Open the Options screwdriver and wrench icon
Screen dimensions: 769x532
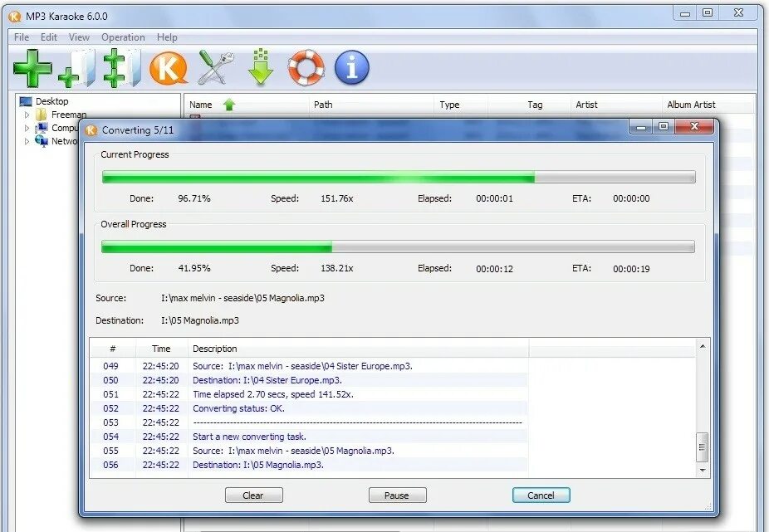(x=215, y=67)
